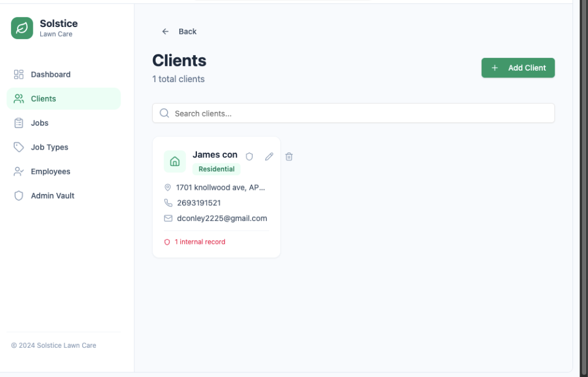This screenshot has width=588, height=377.
Task: Open Job Types section
Action: [x=64, y=147]
